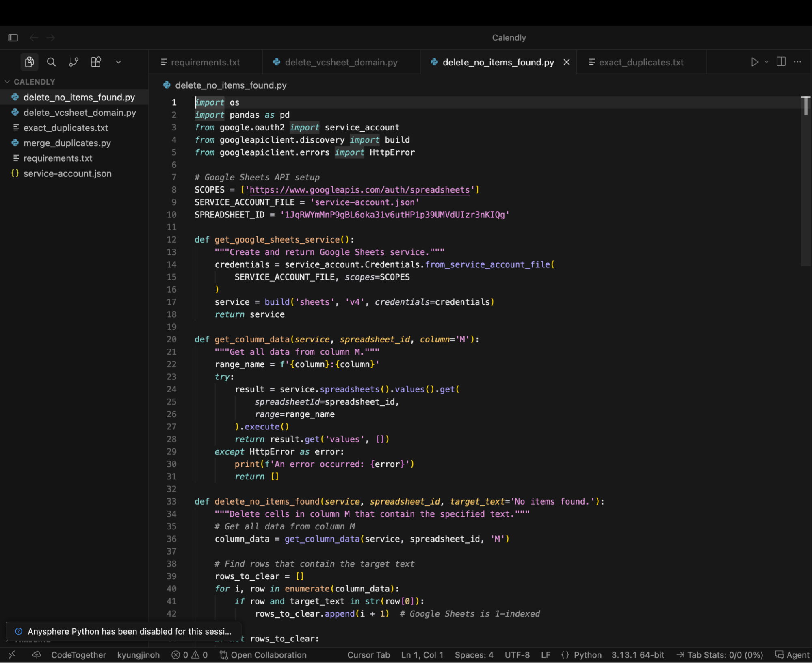
Task: Open delete_vcsheet_domain.py from the file tree
Action: [74, 113]
